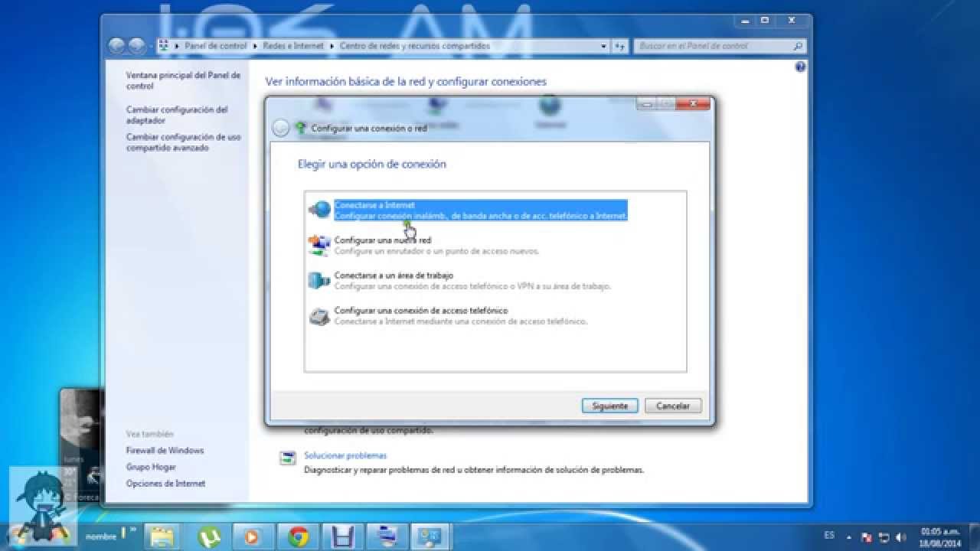Screen dimensions: 980x551
Task: Select the Conectarse a Internet option
Action: (x=481, y=210)
